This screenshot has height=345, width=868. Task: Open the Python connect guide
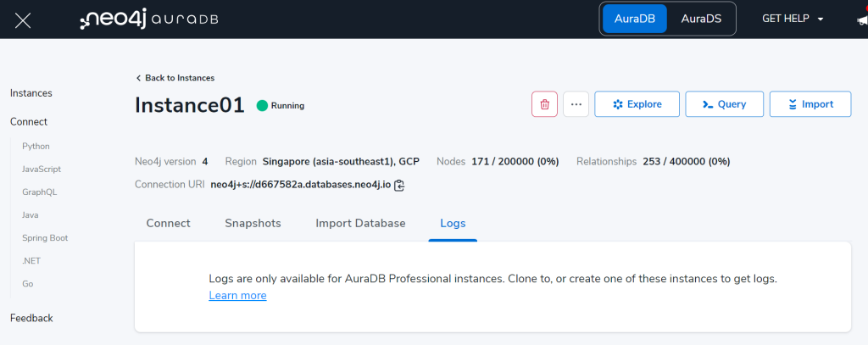pos(36,146)
